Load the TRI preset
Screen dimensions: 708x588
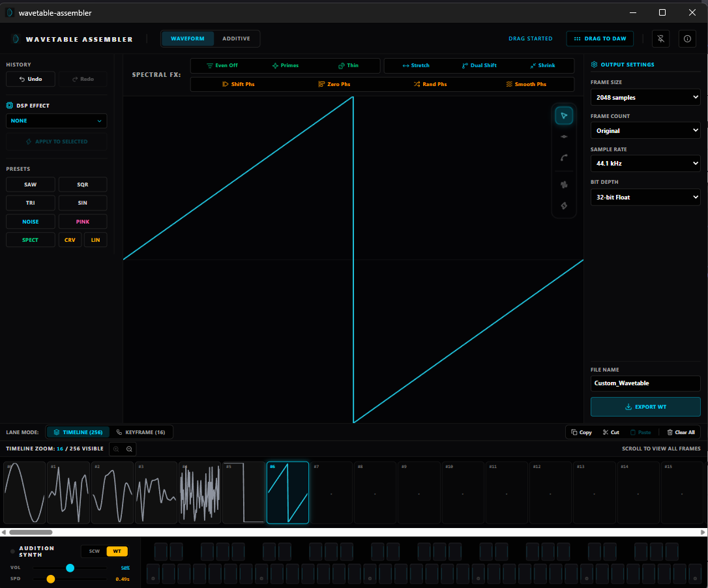30,203
